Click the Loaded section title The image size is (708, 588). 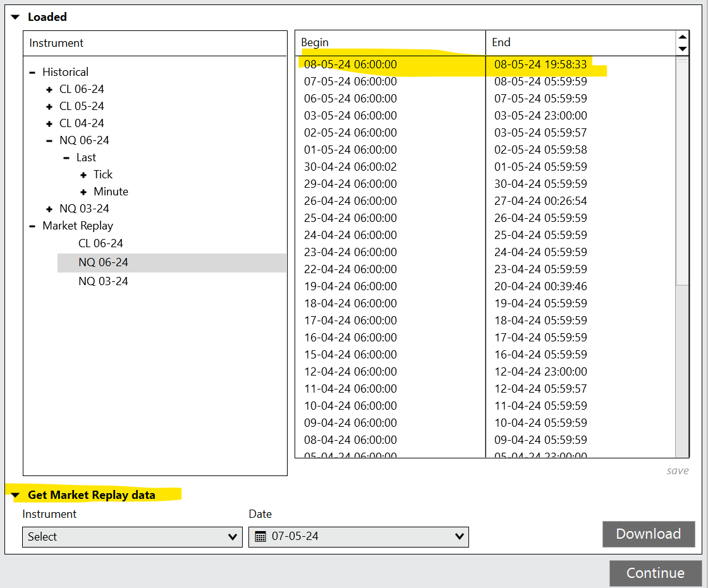pos(47,17)
